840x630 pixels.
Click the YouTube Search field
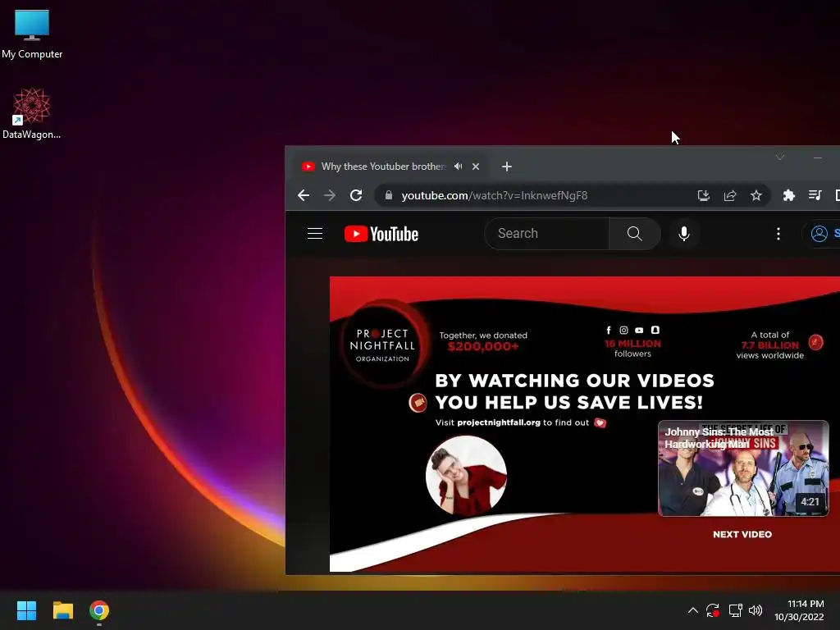click(546, 234)
